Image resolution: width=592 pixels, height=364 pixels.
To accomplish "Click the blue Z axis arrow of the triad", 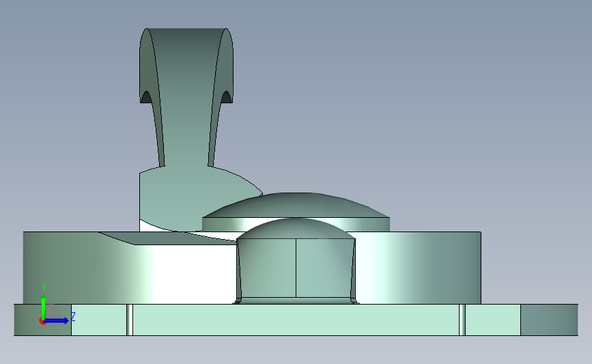I will coord(57,320).
